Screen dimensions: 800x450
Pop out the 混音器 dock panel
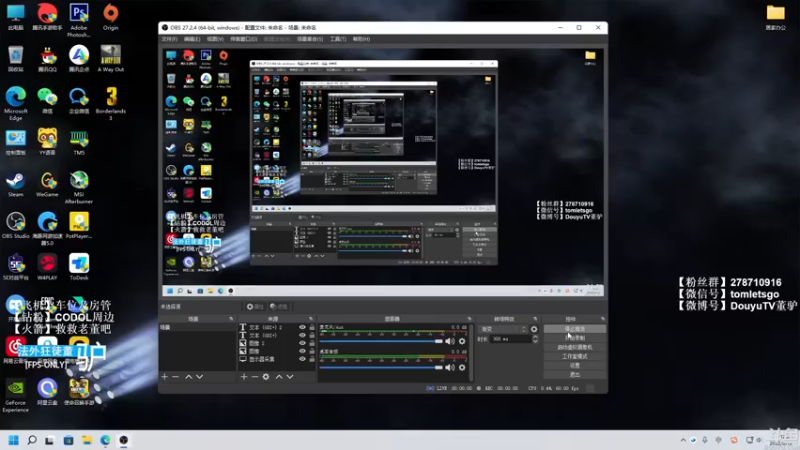(x=469, y=319)
